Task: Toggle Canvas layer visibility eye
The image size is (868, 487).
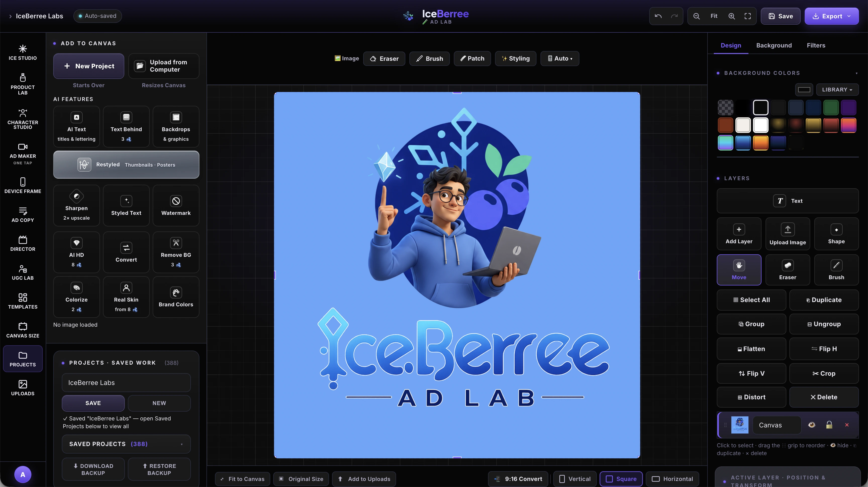Action: pos(812,425)
